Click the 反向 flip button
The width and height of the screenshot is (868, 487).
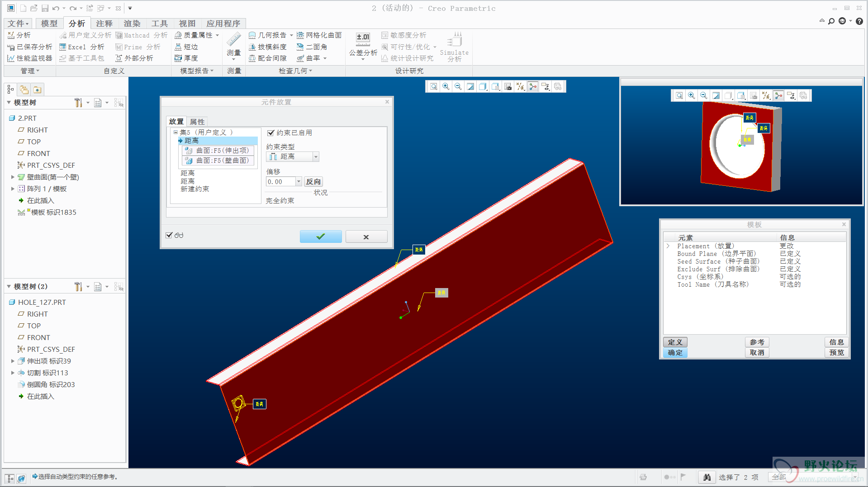point(313,181)
